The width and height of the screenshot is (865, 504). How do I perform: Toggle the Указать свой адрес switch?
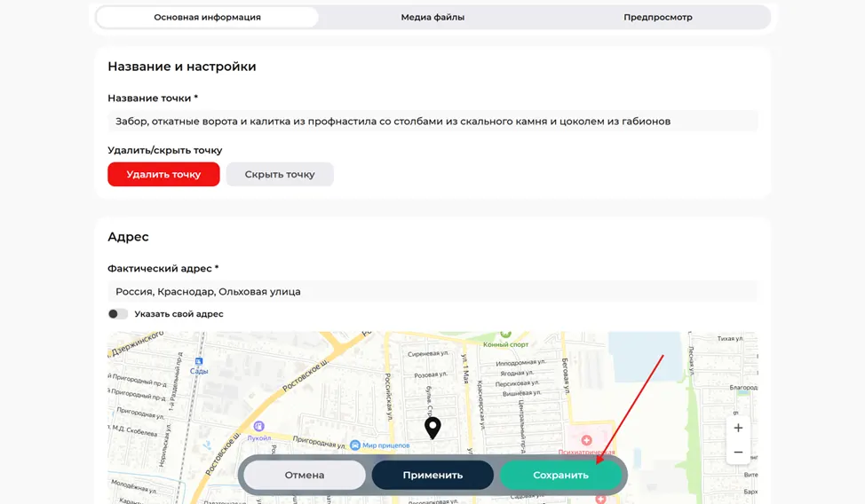click(x=117, y=314)
